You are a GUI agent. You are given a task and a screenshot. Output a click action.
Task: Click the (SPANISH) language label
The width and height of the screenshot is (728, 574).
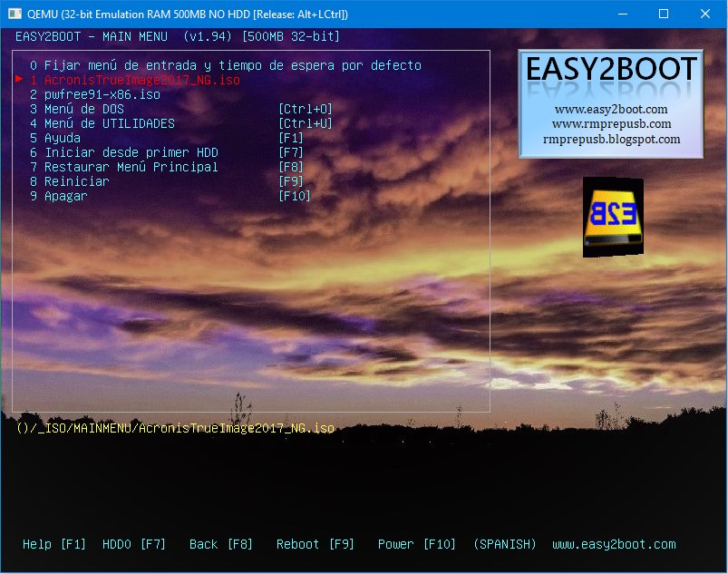(x=505, y=544)
